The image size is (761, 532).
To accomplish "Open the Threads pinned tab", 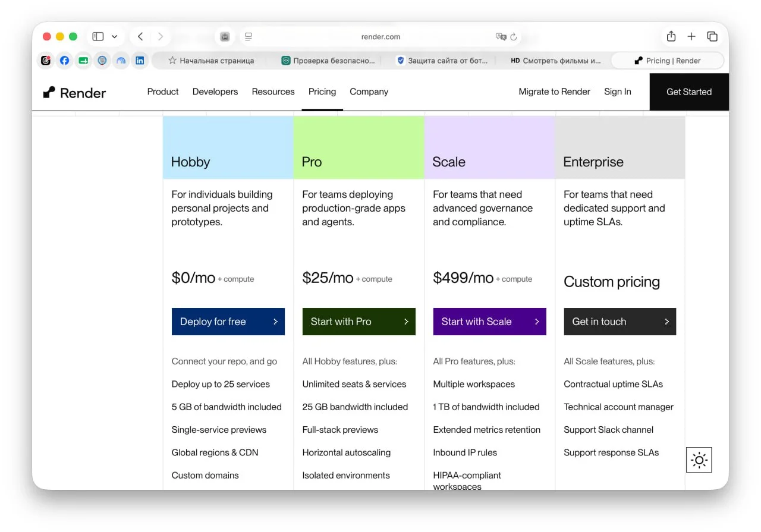I will (x=46, y=61).
